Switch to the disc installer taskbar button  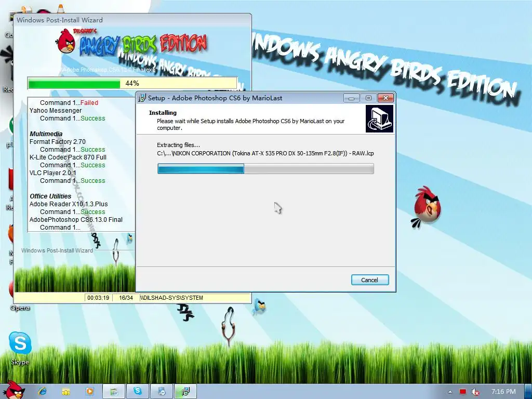click(x=162, y=392)
